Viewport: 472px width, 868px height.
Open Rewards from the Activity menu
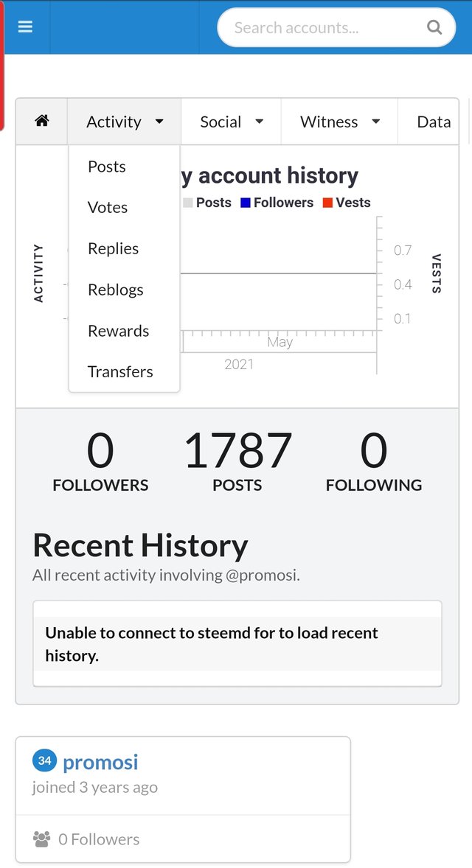[x=118, y=331]
